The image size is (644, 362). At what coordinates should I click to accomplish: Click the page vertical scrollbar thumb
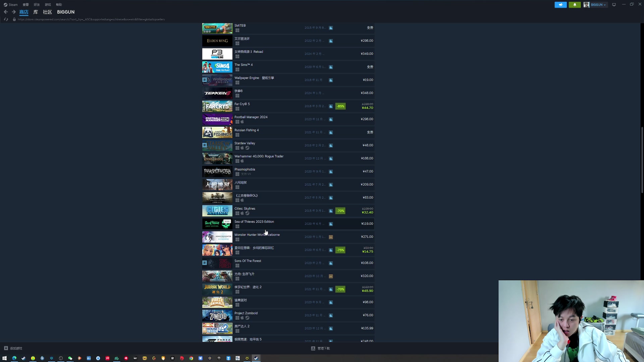pyautogui.click(x=642, y=160)
